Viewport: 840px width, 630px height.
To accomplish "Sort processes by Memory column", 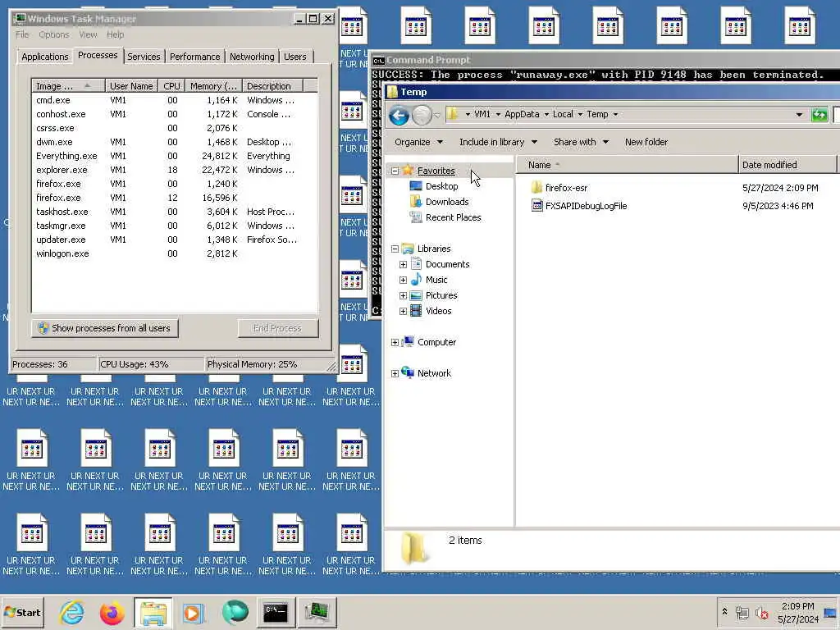I will coord(213,86).
